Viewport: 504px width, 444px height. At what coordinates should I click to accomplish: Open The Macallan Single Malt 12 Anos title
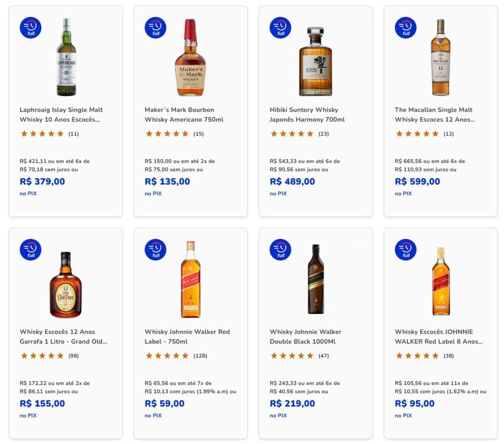point(435,114)
